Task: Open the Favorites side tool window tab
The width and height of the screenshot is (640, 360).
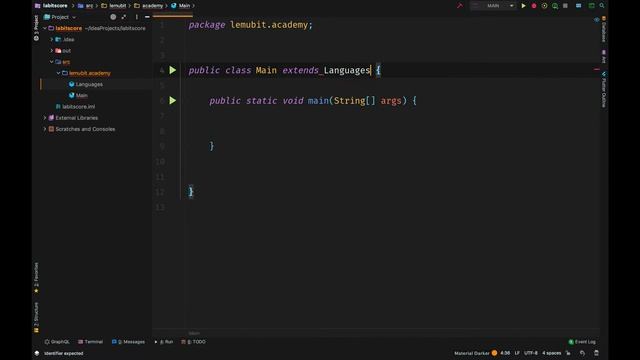Action: point(36,278)
